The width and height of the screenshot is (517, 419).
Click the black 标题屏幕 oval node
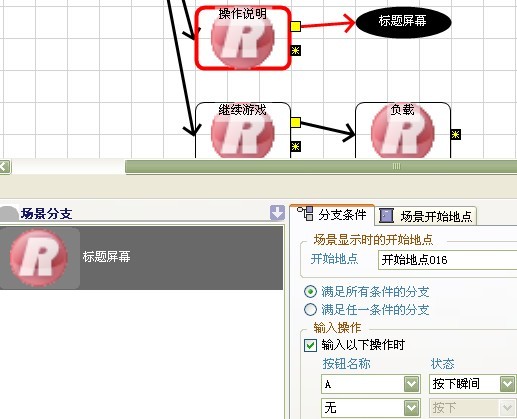tap(403, 22)
